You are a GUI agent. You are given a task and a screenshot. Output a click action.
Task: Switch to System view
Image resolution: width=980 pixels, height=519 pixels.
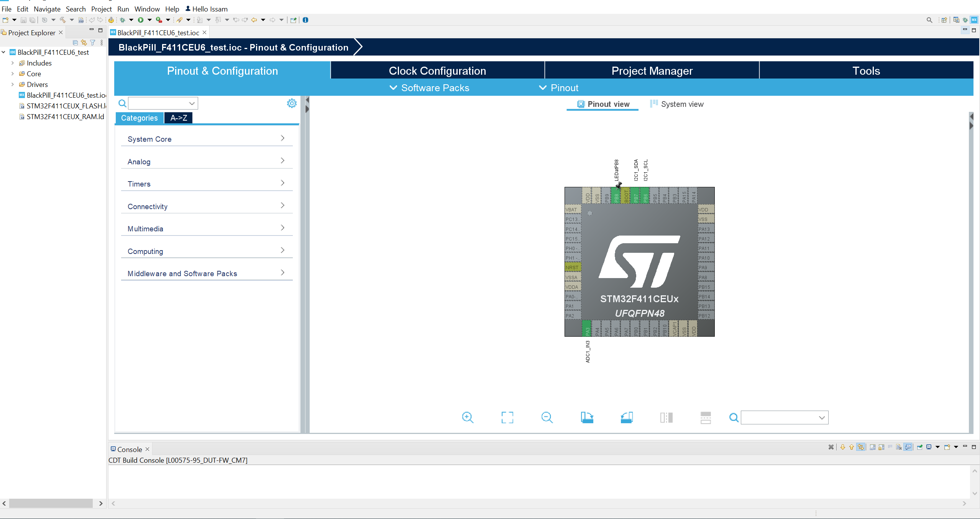tap(677, 104)
